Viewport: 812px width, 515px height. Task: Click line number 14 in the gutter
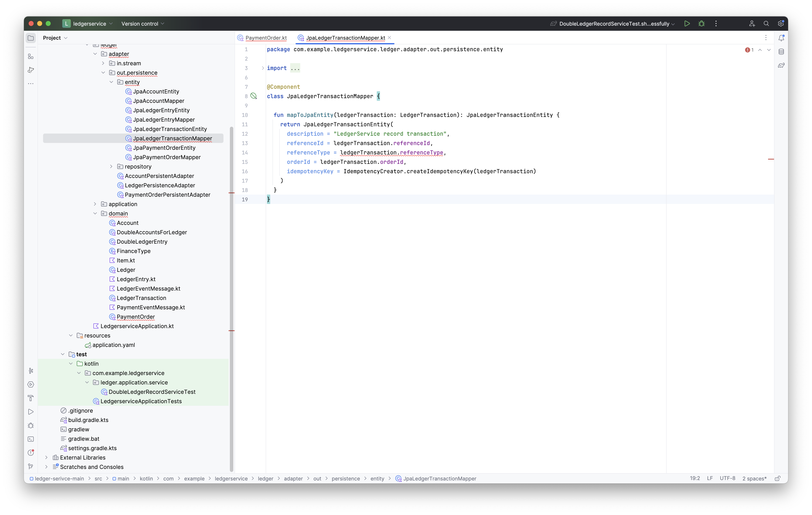tap(245, 153)
